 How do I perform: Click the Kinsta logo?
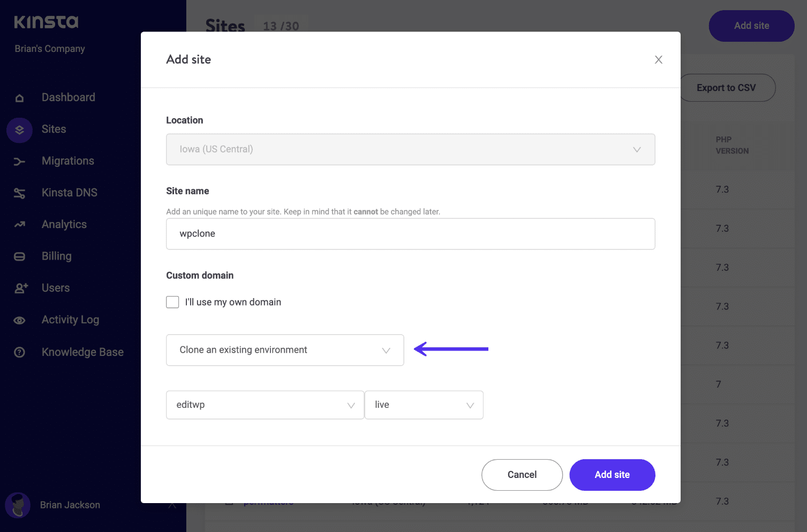click(x=46, y=21)
